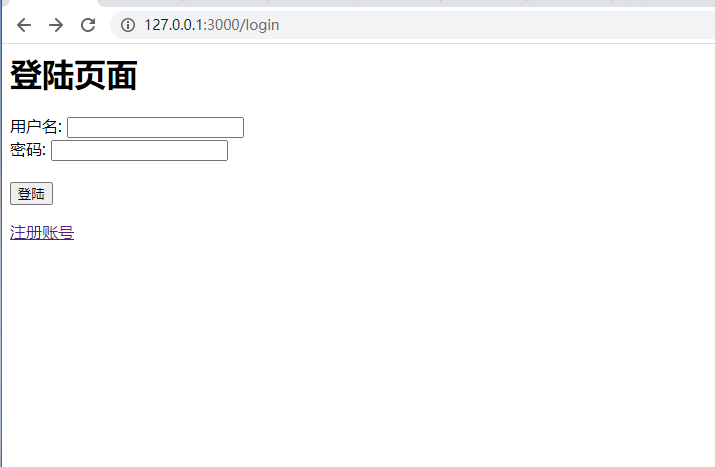
Task: Switch to the rightmost visible background tab
Action: tap(664, 3)
